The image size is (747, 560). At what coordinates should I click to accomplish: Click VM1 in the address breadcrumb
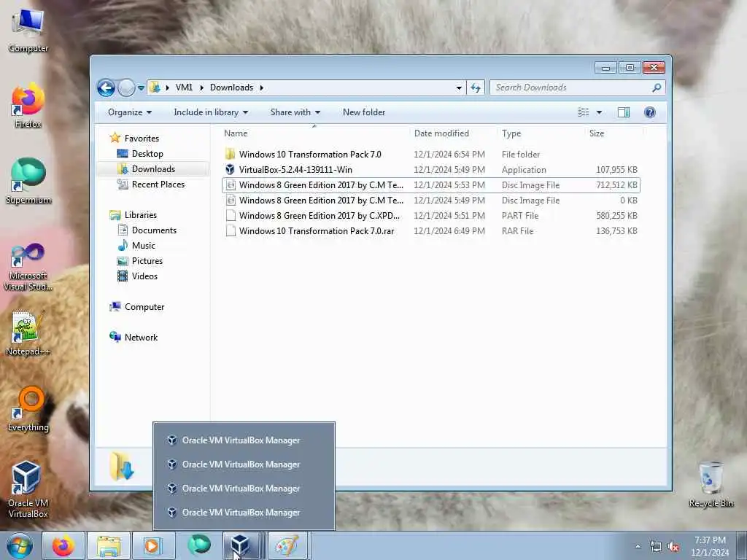click(x=184, y=87)
